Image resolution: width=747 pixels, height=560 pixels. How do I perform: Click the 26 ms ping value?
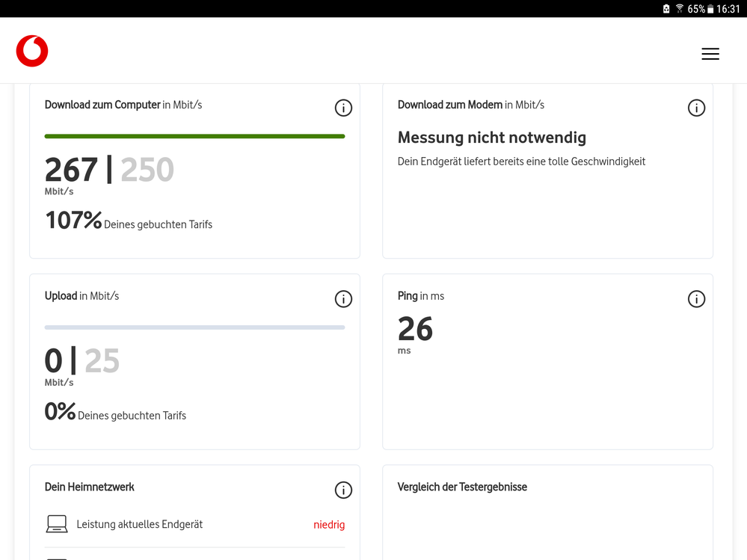click(x=415, y=330)
